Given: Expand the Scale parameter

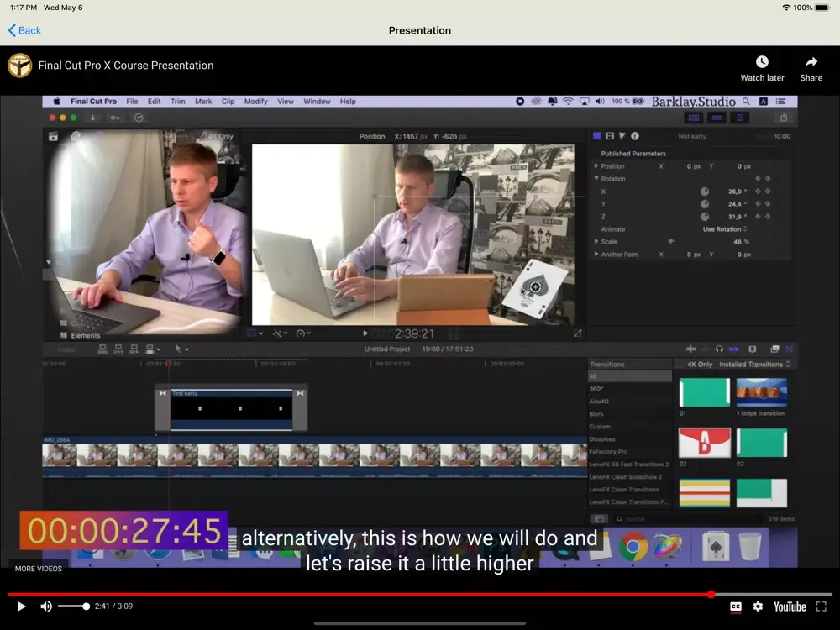Looking at the screenshot, I should 596,242.
